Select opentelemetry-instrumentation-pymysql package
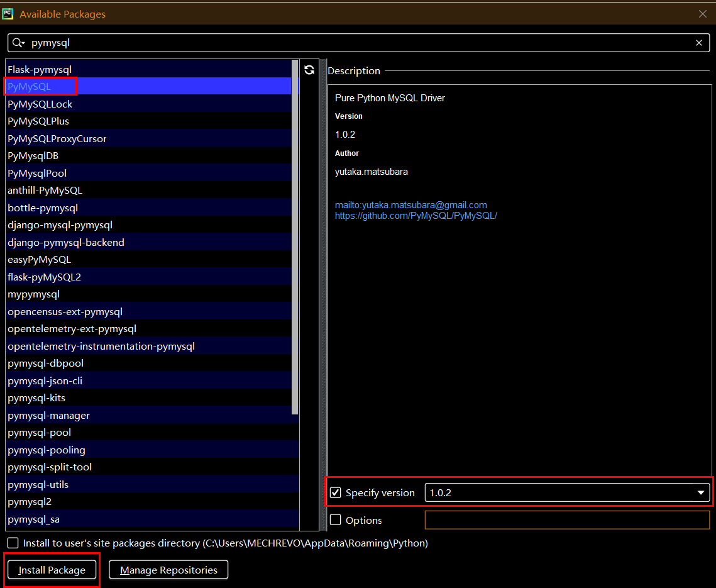The height and width of the screenshot is (588, 716). tap(148, 346)
